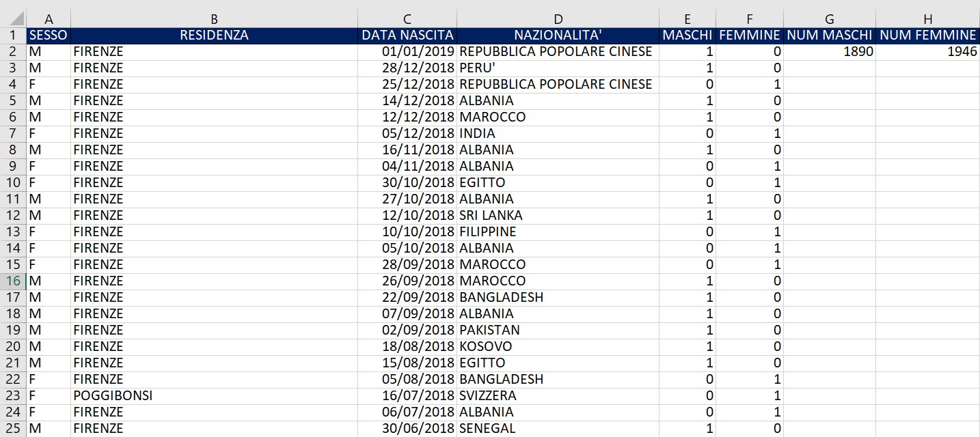
Task: Click the date 25/12/2018
Action: click(x=407, y=84)
